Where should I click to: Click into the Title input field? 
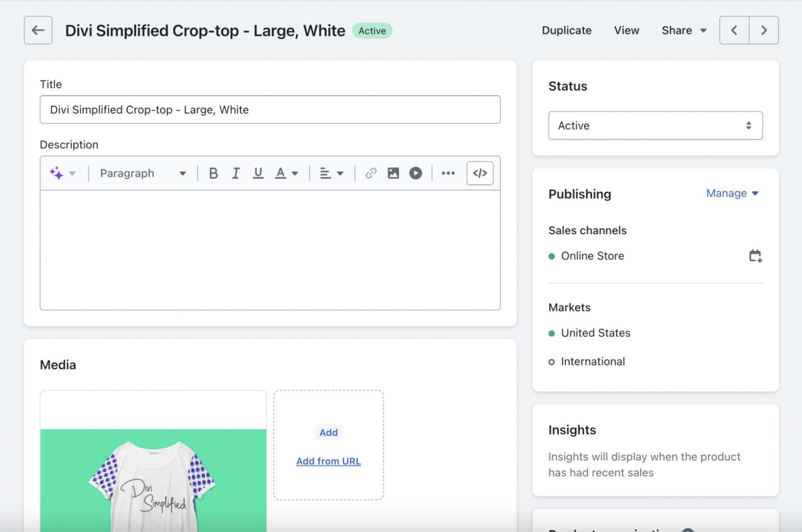click(x=270, y=110)
